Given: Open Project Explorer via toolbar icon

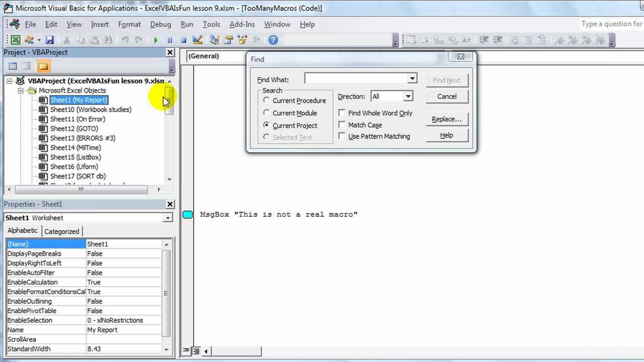Looking at the screenshot, I should [215, 40].
